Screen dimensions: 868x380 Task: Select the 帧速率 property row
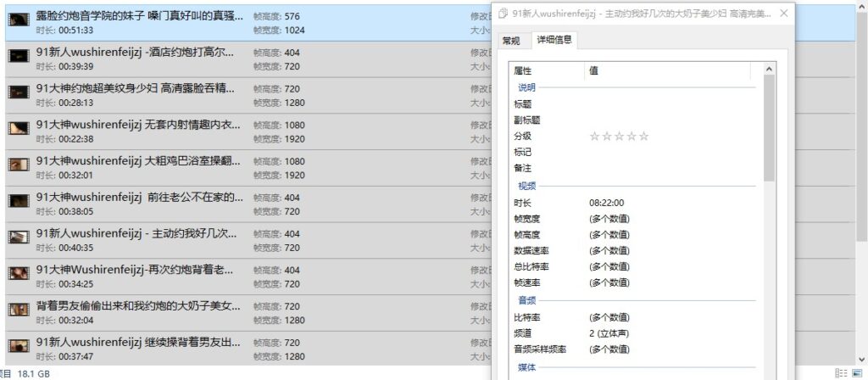pyautogui.click(x=636, y=283)
